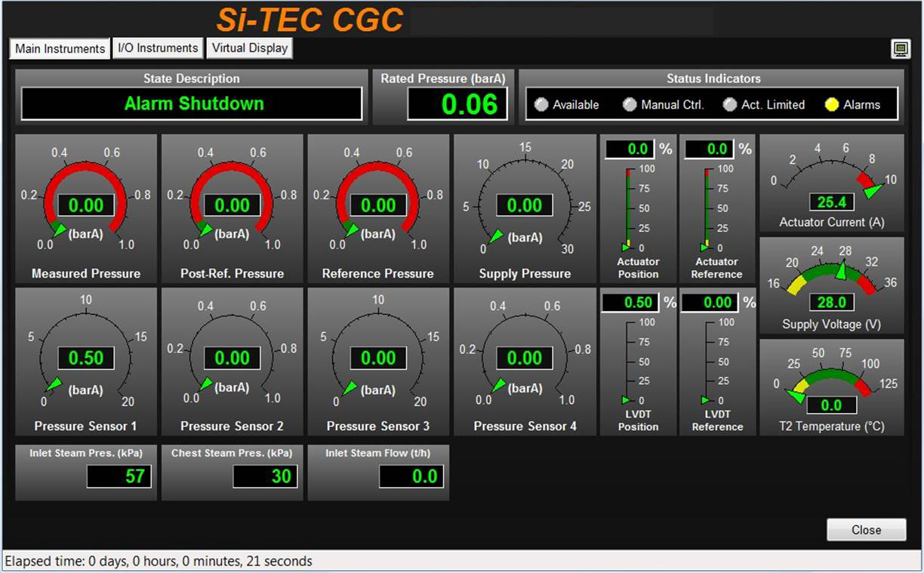Switch to the Main Instruments tab
Viewport: 924px width, 573px height.
click(x=60, y=48)
